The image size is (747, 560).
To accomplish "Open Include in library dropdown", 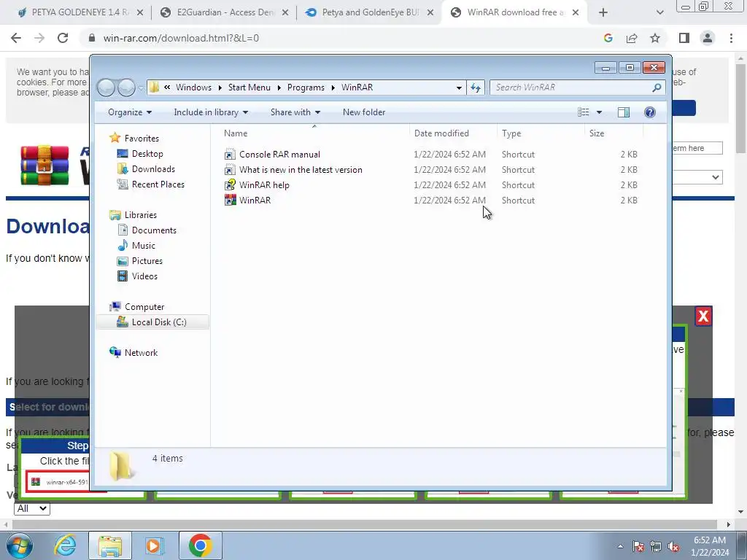I will (211, 112).
